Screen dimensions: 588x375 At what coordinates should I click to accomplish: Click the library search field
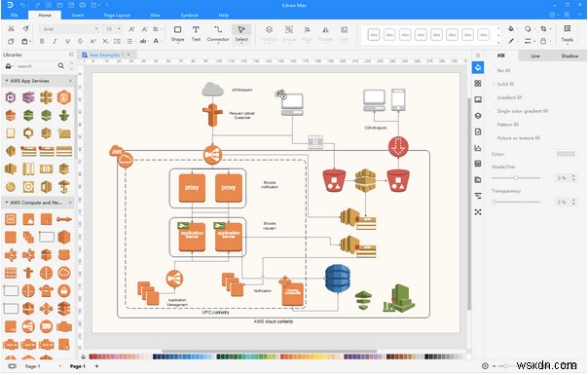(36, 66)
